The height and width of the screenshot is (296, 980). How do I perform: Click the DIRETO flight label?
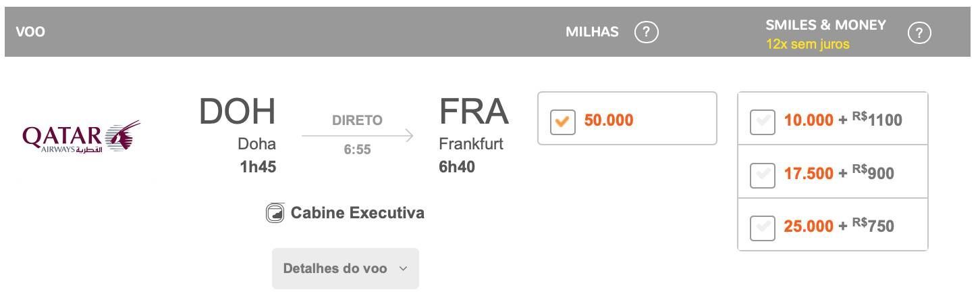point(358,120)
